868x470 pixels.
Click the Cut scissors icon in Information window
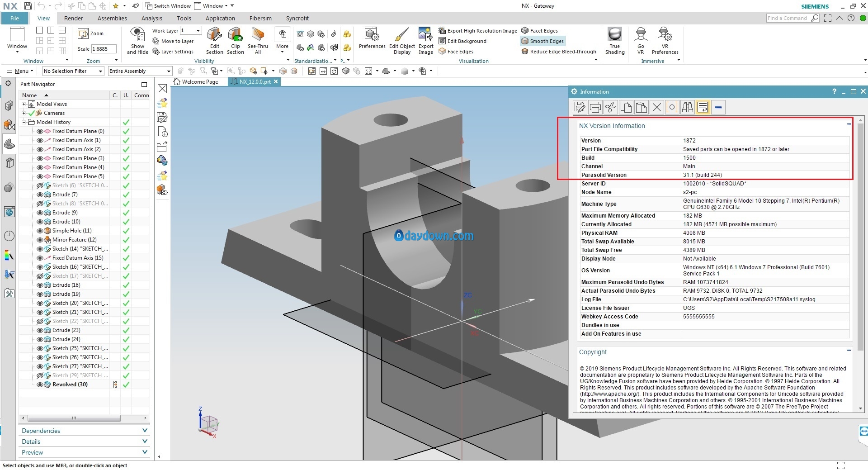coord(611,107)
